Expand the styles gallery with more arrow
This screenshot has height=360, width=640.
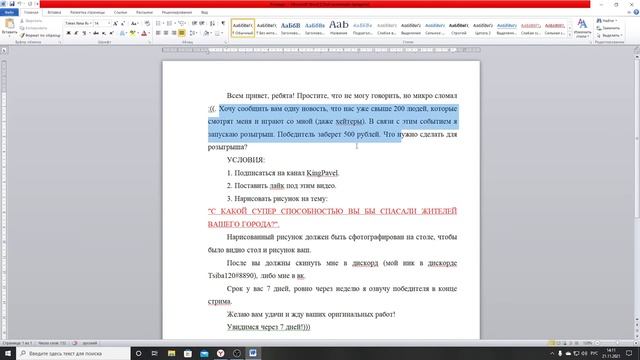pos(570,36)
